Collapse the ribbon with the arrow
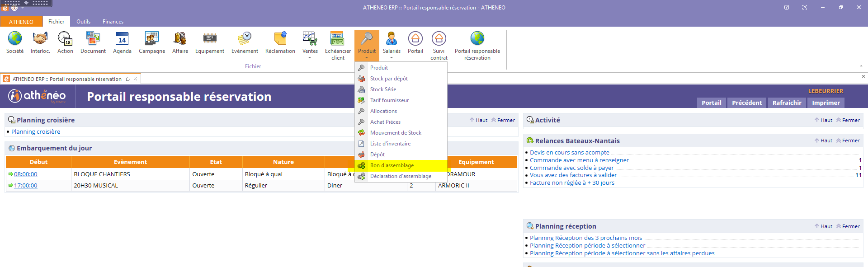The image size is (868, 267). pos(861,66)
